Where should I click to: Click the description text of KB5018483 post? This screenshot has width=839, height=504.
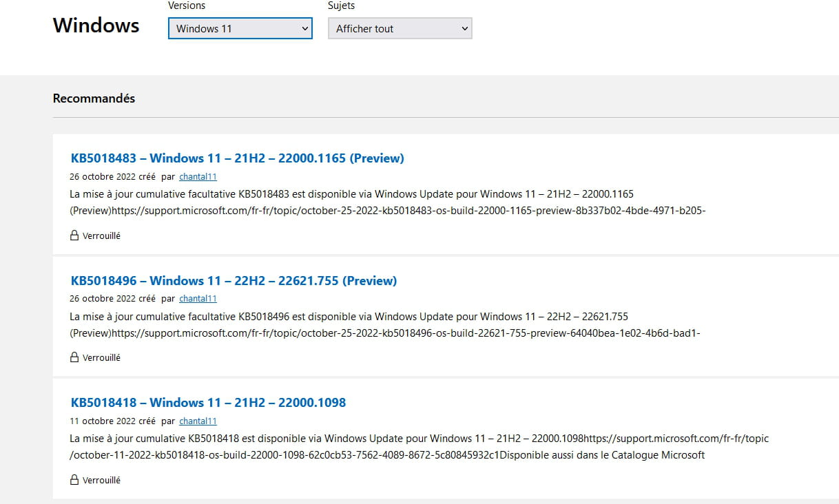click(x=388, y=202)
